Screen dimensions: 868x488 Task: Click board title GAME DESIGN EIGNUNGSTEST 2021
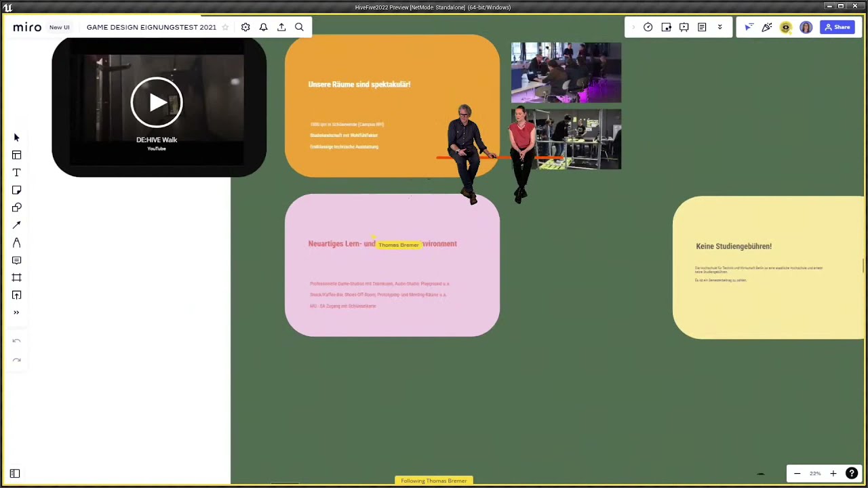click(151, 27)
